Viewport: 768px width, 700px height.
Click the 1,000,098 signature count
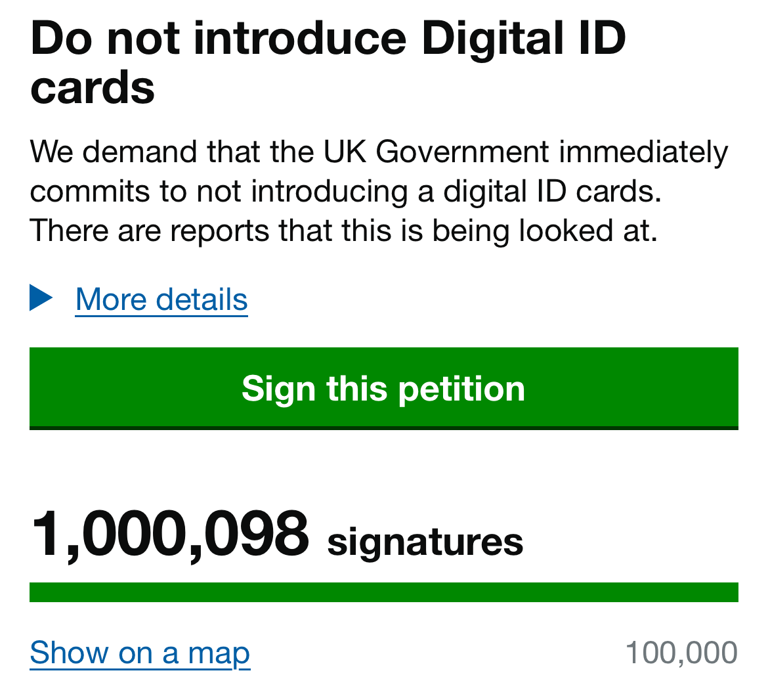pyautogui.click(x=169, y=535)
